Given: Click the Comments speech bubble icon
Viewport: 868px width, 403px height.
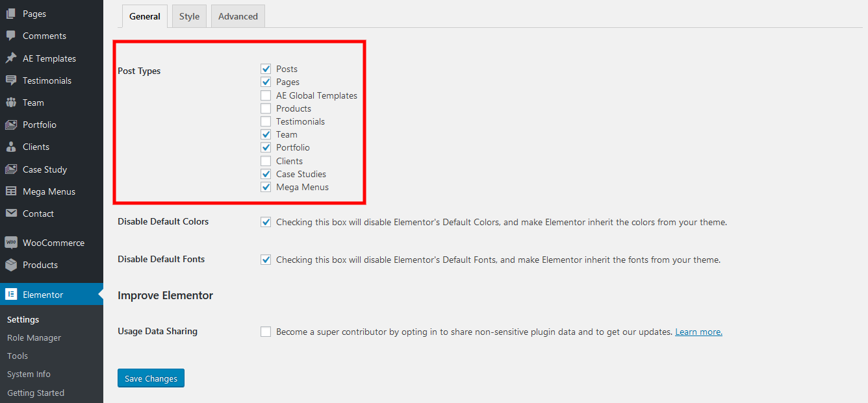Looking at the screenshot, I should [11, 36].
